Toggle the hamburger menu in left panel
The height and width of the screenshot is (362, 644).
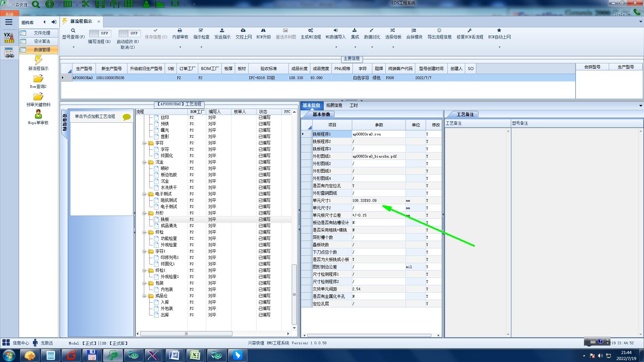pyautogui.click(x=9, y=22)
